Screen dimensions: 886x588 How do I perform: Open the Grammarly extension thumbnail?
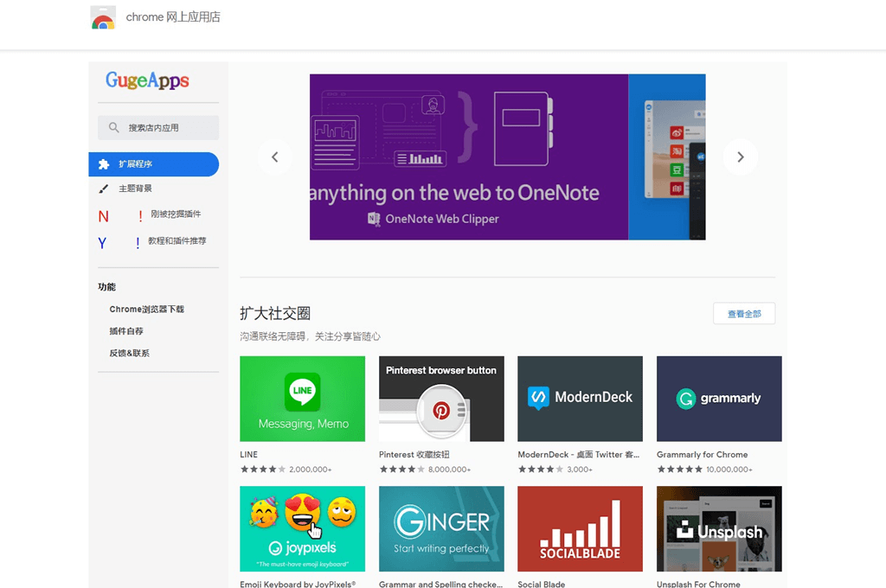point(719,399)
